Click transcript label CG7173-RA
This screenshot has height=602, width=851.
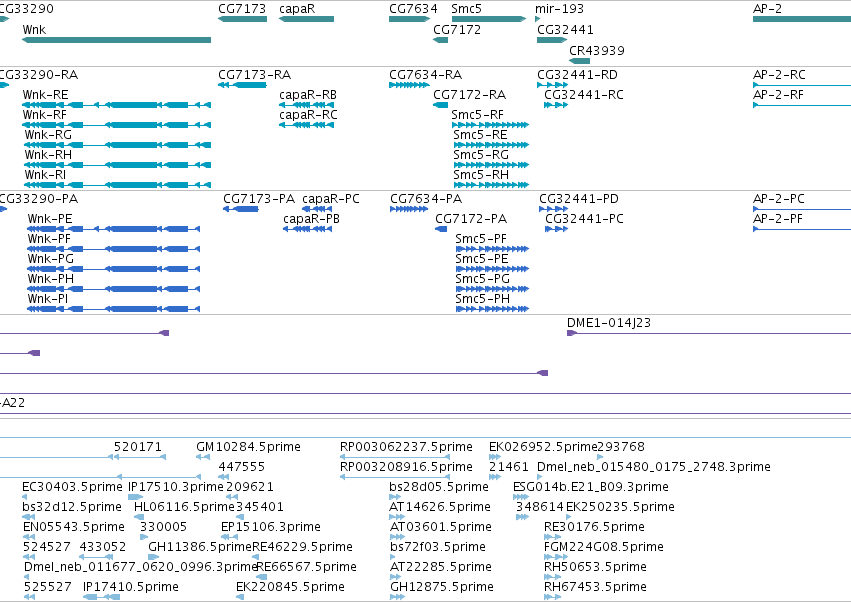pos(255,75)
